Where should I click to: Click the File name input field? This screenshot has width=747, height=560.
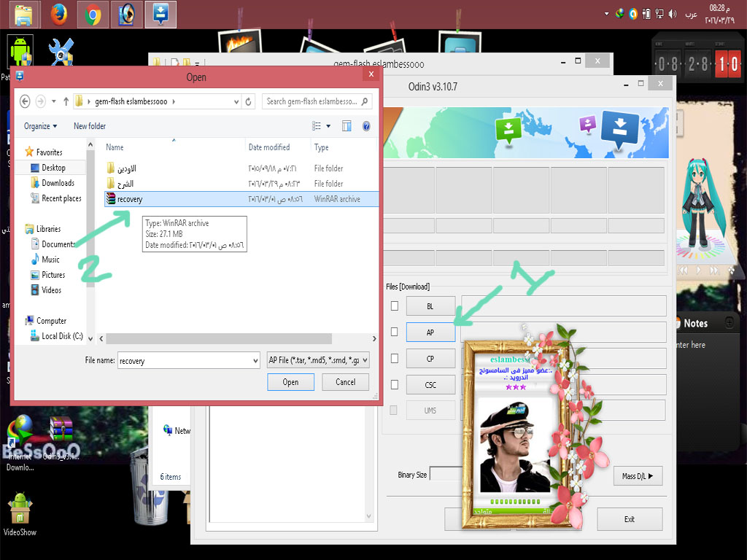tap(185, 360)
